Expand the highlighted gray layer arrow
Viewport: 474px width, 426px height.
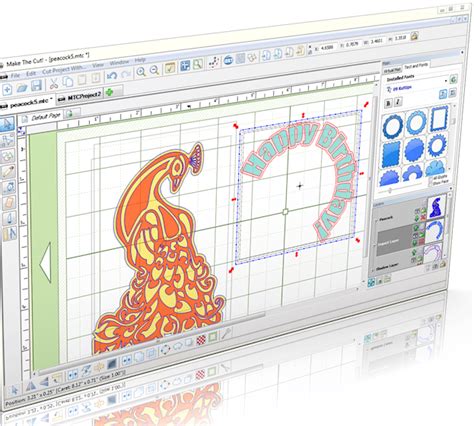pos(374,246)
